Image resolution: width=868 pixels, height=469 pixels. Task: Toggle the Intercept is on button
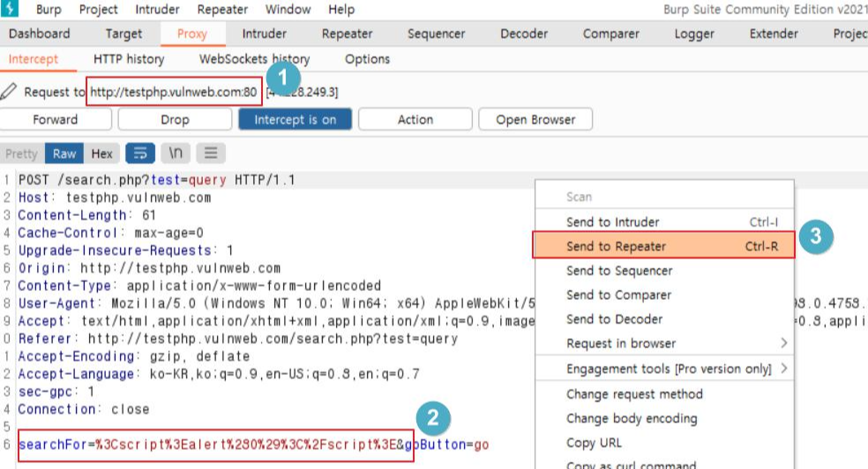pyautogui.click(x=295, y=120)
